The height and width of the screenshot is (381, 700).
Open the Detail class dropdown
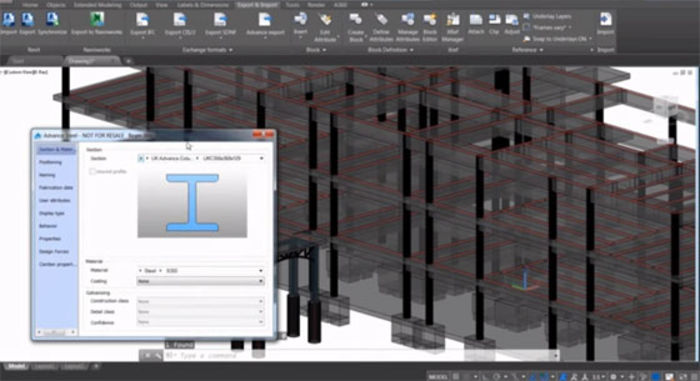pos(200,312)
